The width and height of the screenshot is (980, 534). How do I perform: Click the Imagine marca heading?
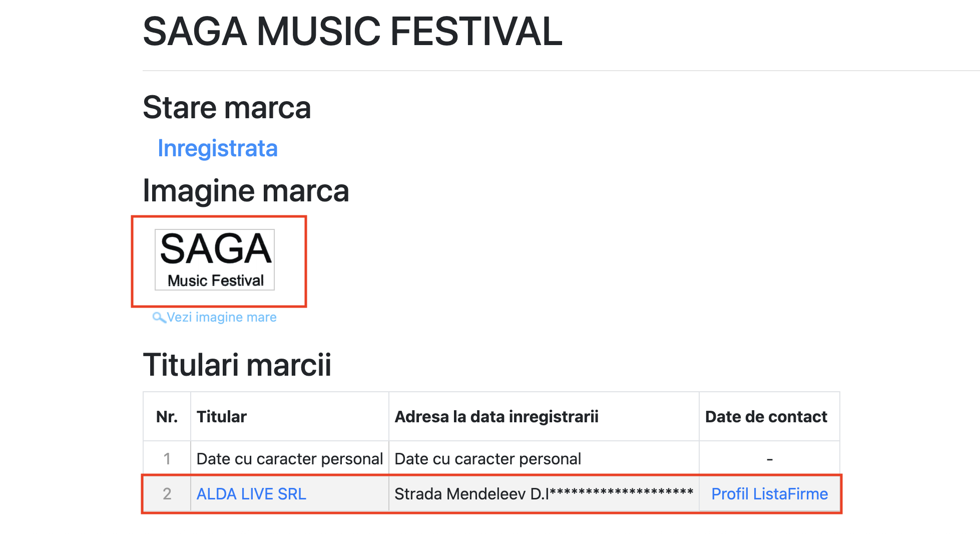(246, 191)
